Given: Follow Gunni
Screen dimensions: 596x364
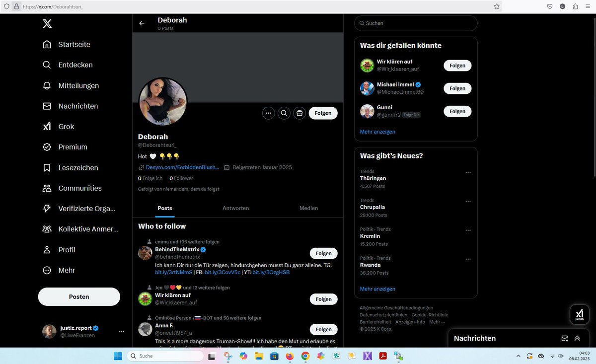Looking at the screenshot, I should point(457,111).
